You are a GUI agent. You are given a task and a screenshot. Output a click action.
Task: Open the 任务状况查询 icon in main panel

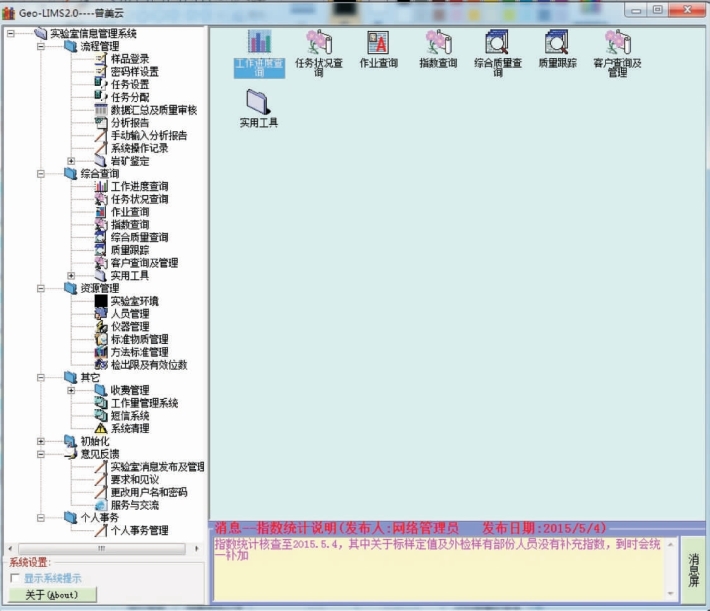click(x=319, y=43)
